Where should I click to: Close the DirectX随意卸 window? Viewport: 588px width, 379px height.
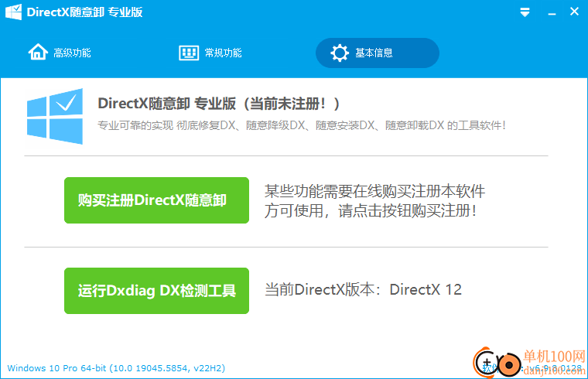pos(574,12)
